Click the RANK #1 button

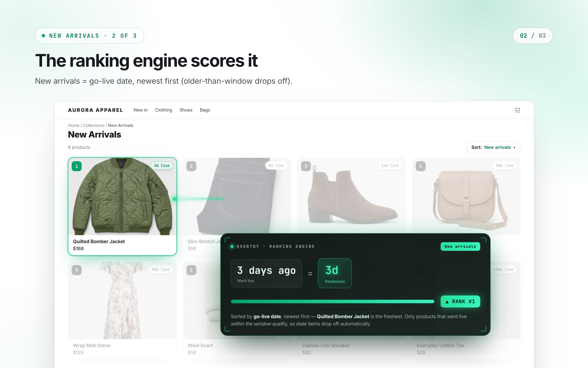pyautogui.click(x=460, y=302)
